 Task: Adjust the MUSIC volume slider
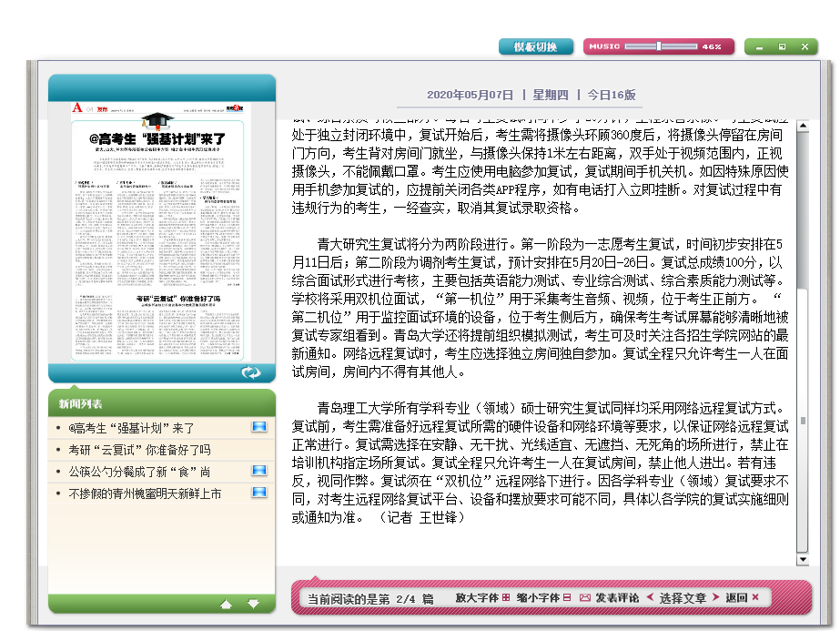click(659, 46)
